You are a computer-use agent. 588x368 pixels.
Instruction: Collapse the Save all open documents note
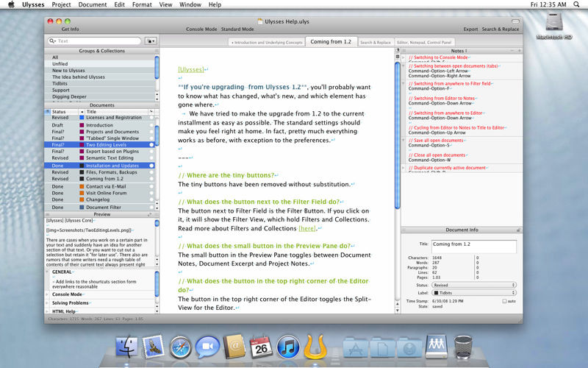coord(404,141)
